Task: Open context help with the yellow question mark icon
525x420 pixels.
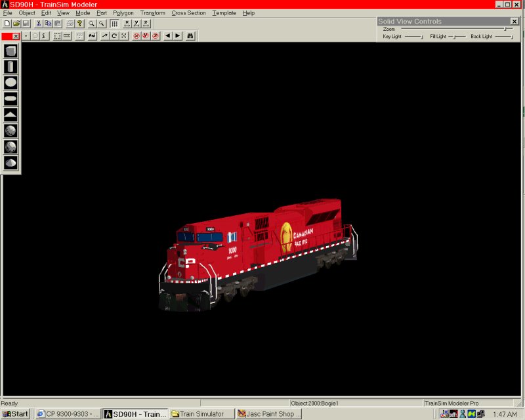Action: click(x=79, y=24)
